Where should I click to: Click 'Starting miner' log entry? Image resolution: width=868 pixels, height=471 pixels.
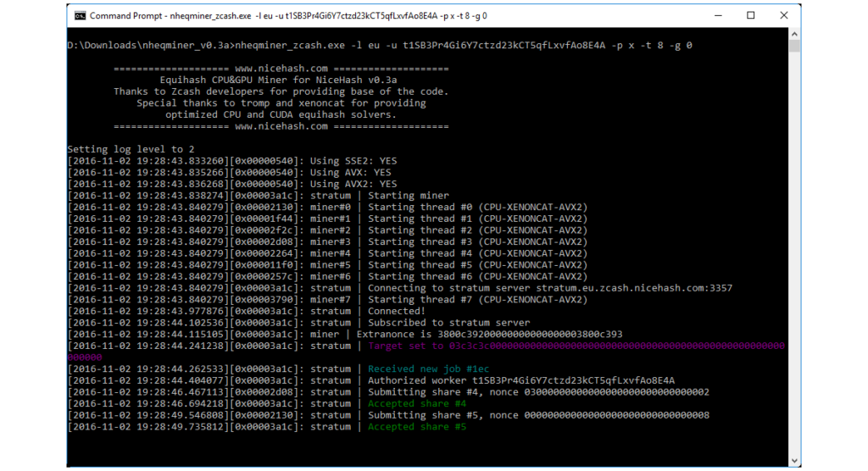point(258,196)
